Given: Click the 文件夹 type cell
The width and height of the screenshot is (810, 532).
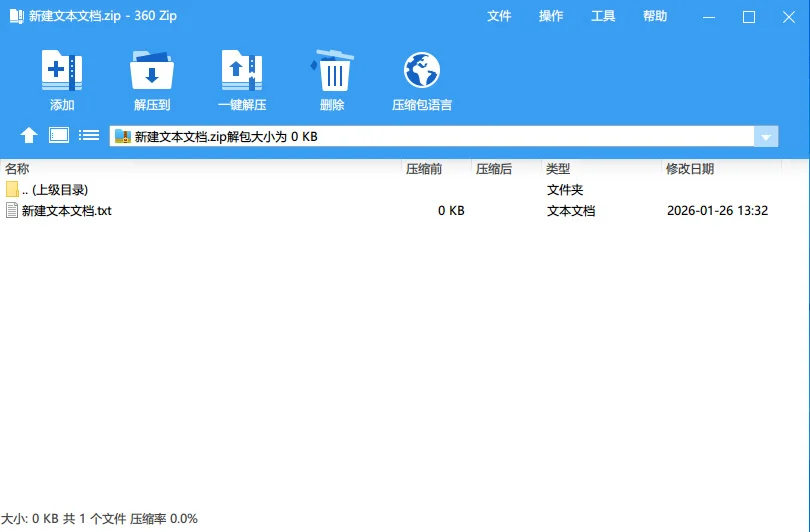Looking at the screenshot, I should (565, 190).
